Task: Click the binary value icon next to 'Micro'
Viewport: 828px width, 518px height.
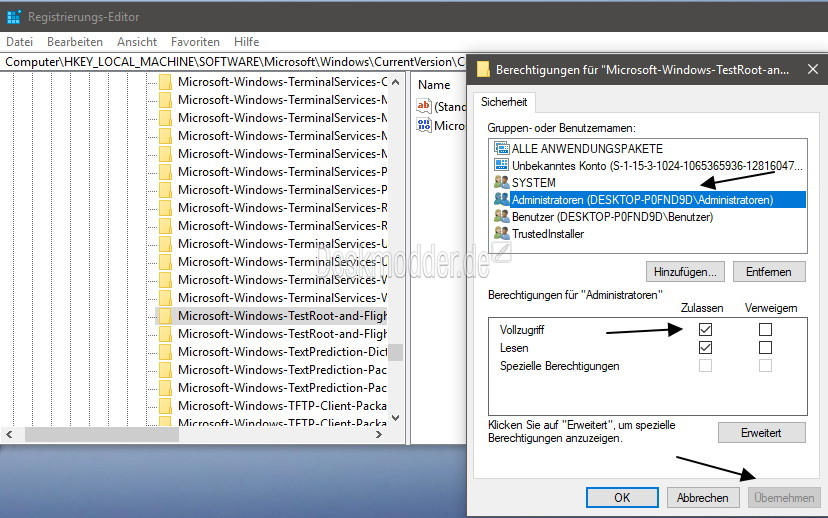Action: [x=424, y=125]
